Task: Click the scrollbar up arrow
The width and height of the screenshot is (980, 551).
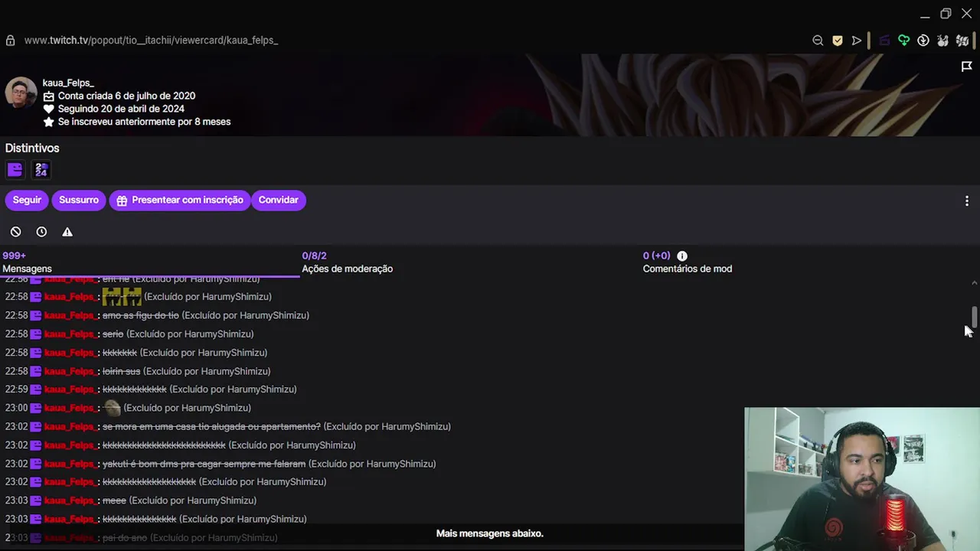Action: (x=974, y=283)
